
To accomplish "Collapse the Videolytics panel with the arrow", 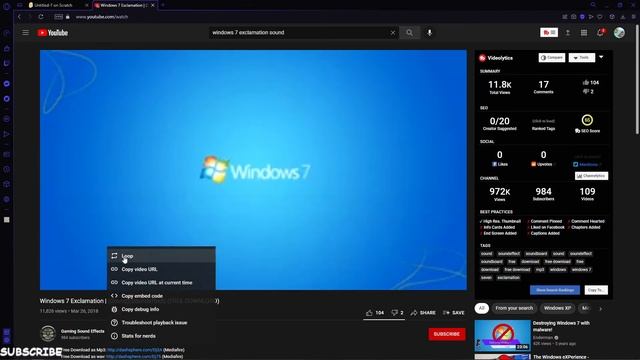I will click(x=601, y=57).
